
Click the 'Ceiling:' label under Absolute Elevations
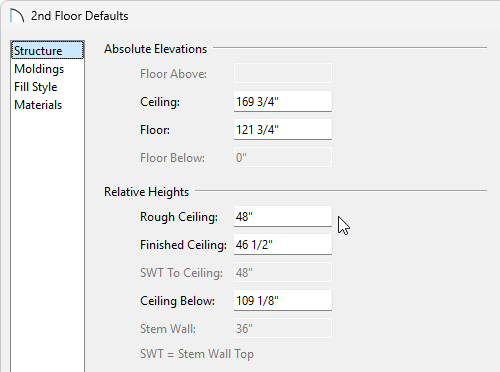tap(160, 102)
